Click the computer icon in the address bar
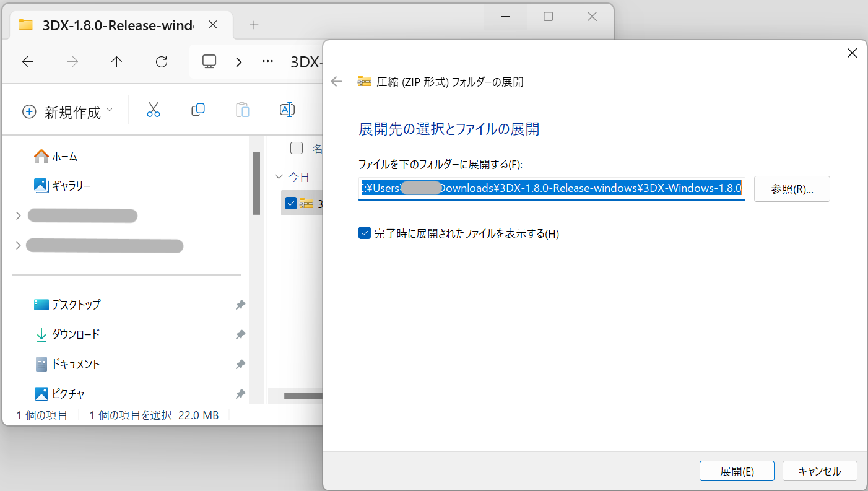The width and height of the screenshot is (868, 491). click(208, 61)
